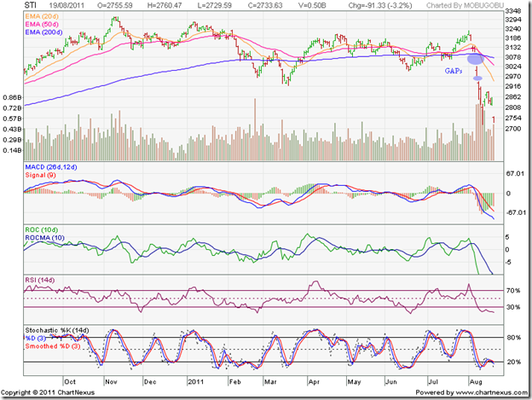Click the Jul month axis label
The width and height of the screenshot is (532, 400).
click(433, 382)
